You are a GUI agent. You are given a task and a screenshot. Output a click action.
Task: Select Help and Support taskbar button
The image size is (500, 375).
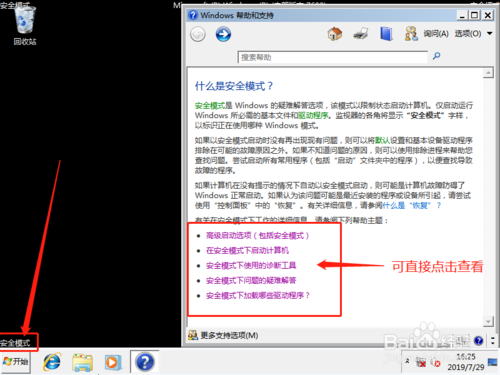(x=145, y=362)
